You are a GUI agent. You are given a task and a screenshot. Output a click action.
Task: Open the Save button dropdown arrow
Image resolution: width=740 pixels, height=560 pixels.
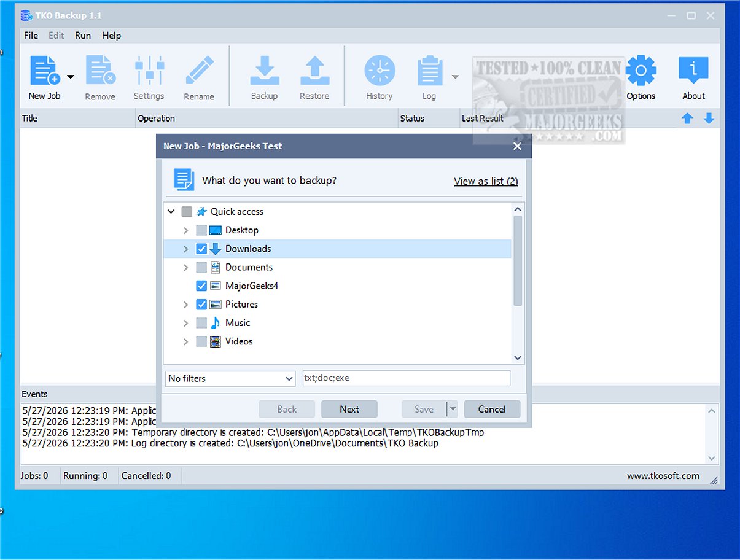453,409
